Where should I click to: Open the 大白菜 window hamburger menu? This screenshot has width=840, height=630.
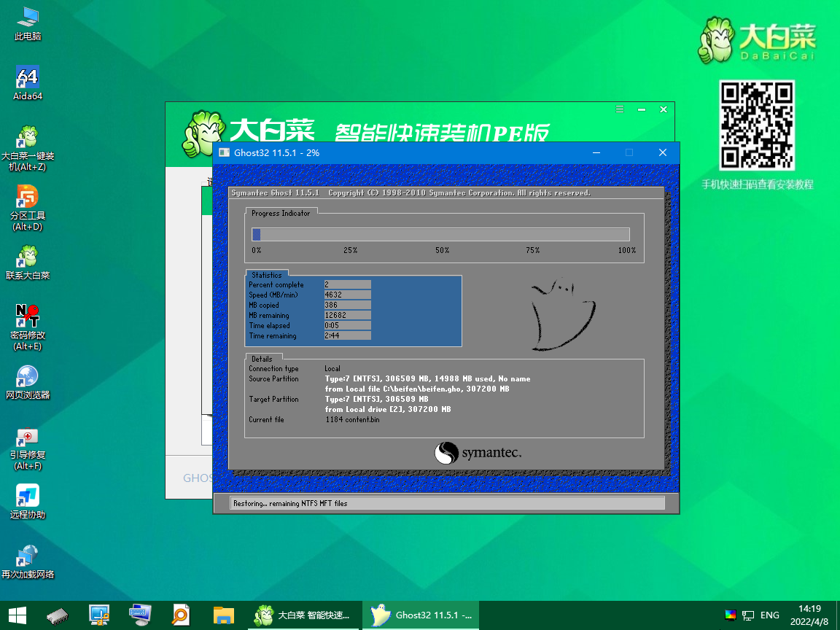pos(620,109)
